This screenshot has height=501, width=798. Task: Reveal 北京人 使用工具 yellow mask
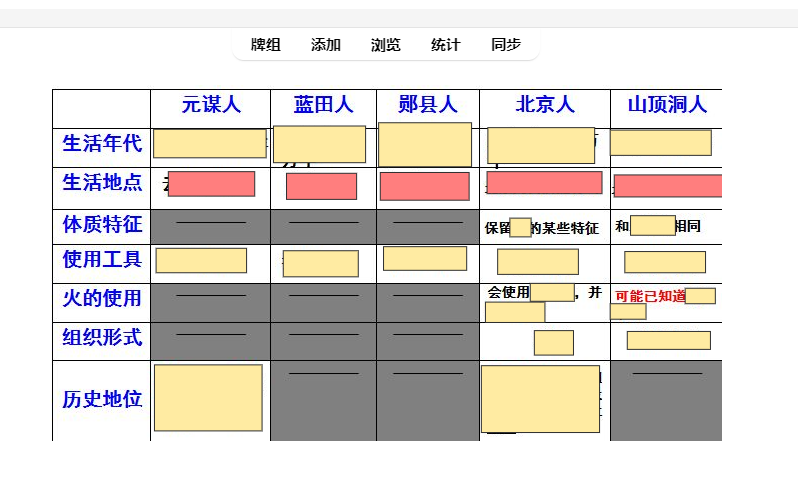[x=538, y=262]
